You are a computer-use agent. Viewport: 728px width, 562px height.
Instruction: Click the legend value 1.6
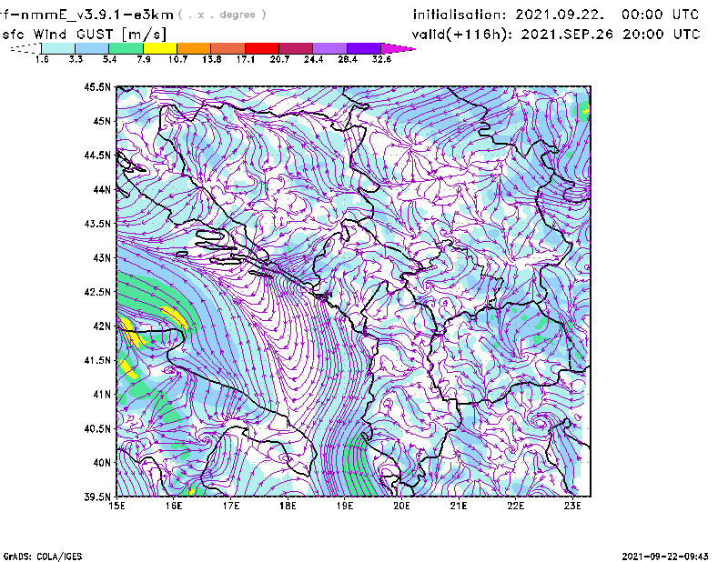coord(42,59)
